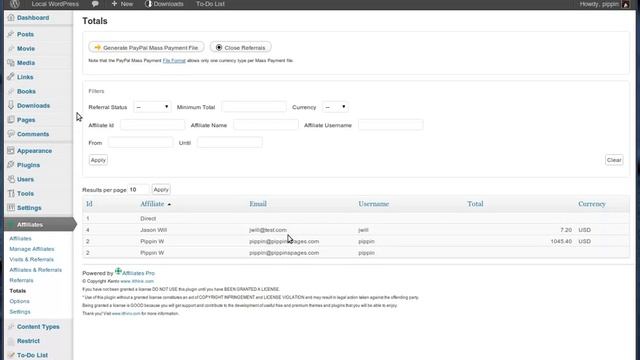This screenshot has height=360, width=640.
Task: Open the Affiliates Pro link
Action: tap(138, 273)
